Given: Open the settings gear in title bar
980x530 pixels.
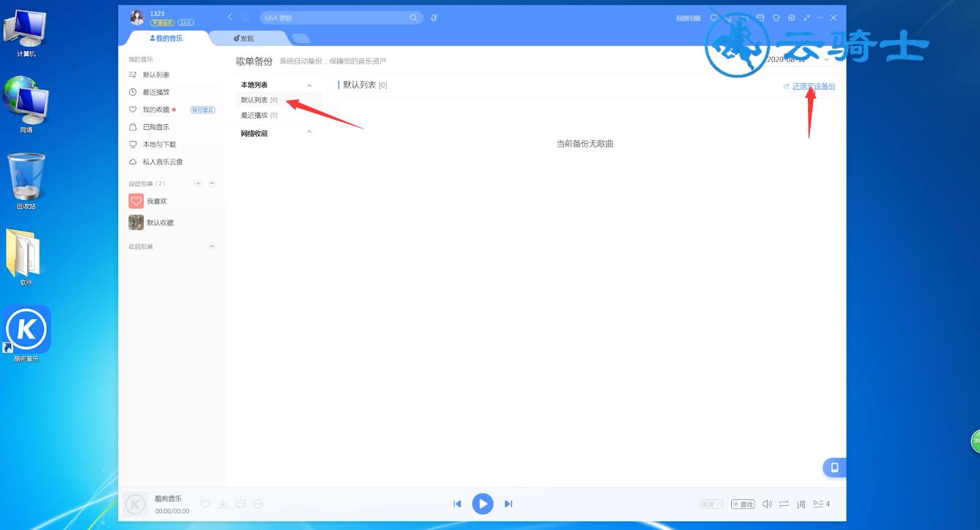Looking at the screenshot, I should [791, 18].
